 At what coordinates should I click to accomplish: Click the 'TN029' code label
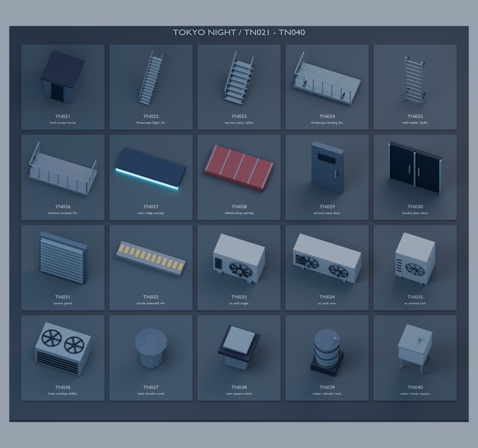[327, 207]
